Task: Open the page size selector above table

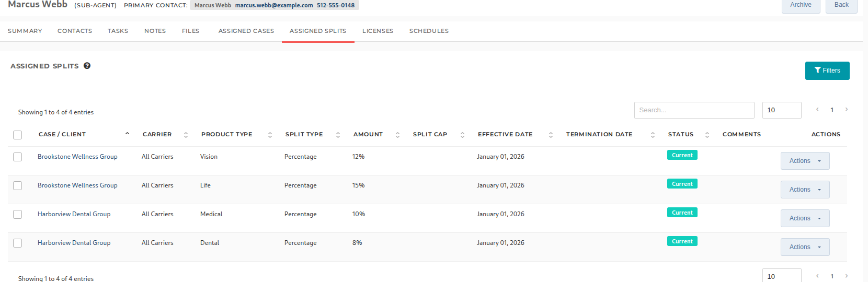Action: [782, 110]
